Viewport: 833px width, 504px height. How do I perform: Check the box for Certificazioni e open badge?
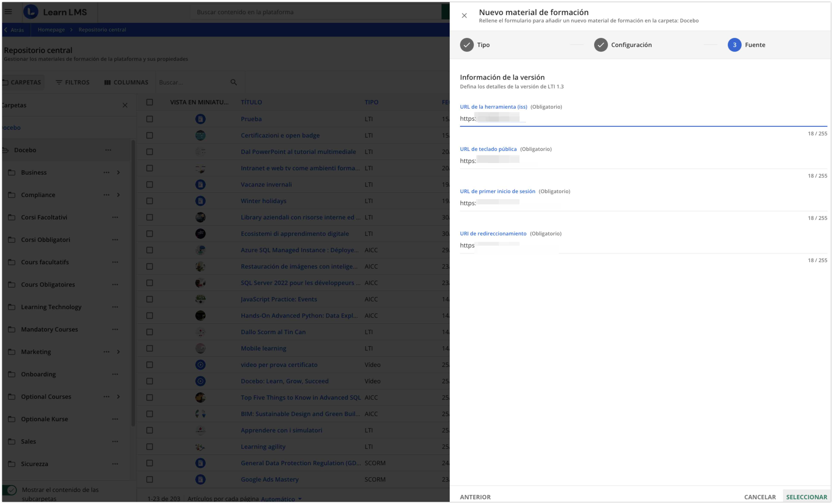(149, 135)
